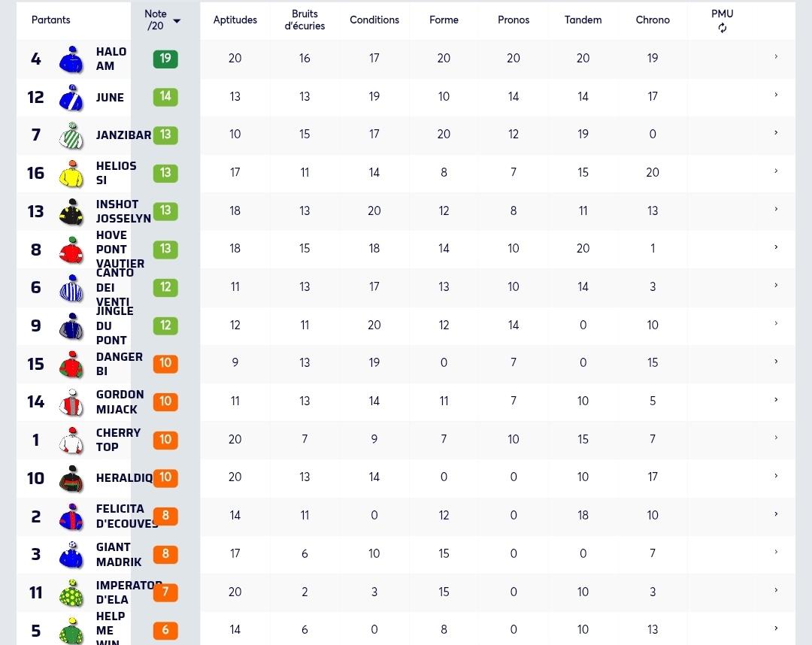Click Inshot Josselyn's black and yellow silks
812x645 pixels.
point(71,212)
